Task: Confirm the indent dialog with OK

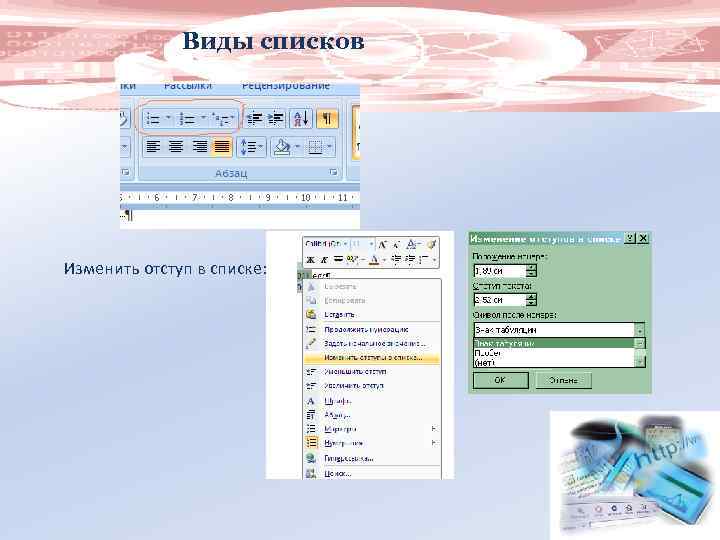Action: tap(501, 380)
